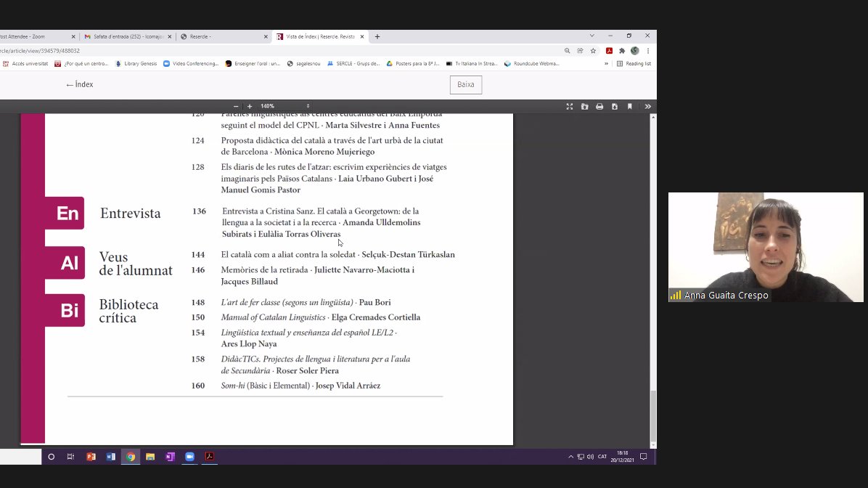Download the PDF using the toolbar save icon
The width and height of the screenshot is (868, 488).
[x=615, y=106]
